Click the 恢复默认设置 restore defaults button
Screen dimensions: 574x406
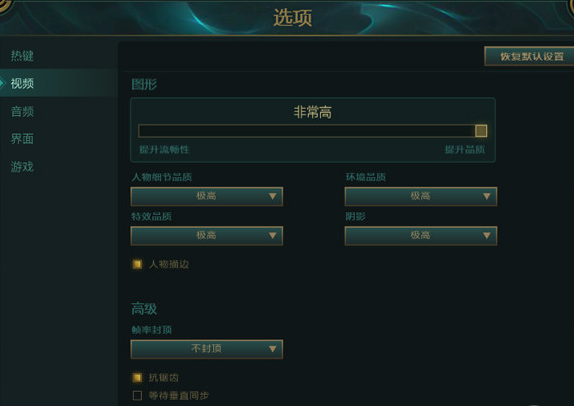tap(530, 56)
